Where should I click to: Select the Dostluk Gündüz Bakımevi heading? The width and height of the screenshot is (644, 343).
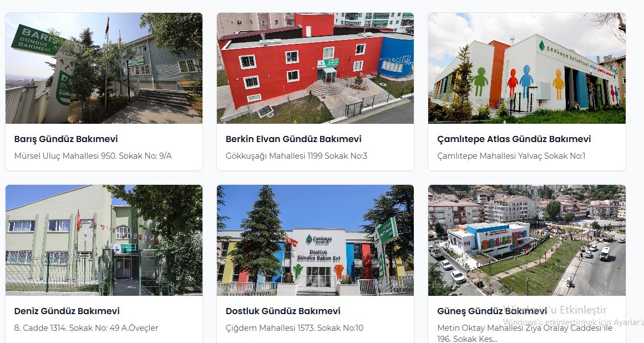pyautogui.click(x=283, y=311)
